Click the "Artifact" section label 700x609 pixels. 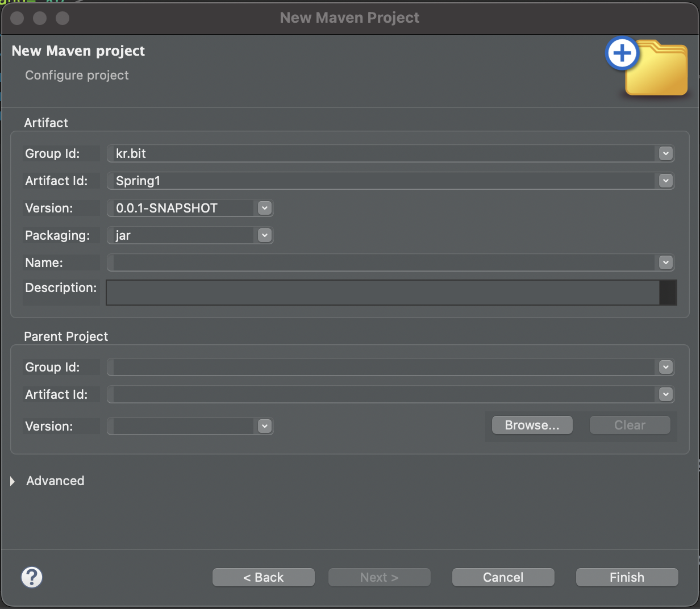tap(46, 123)
